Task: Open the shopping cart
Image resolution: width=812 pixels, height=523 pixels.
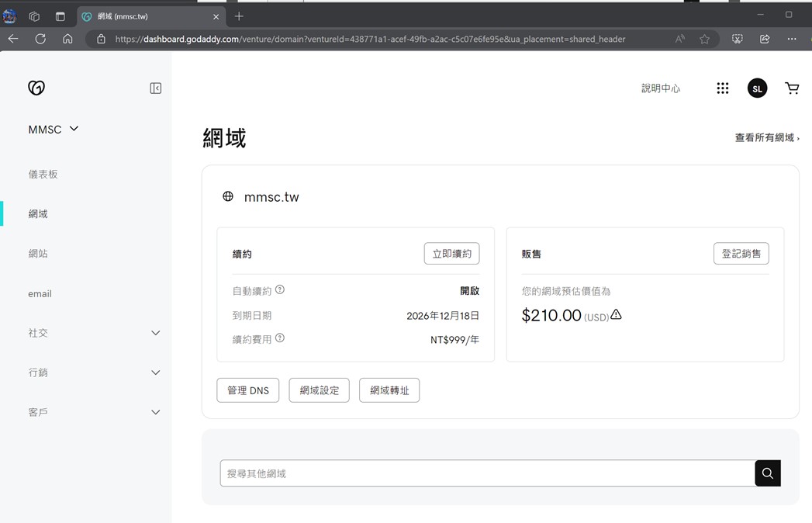Action: click(792, 88)
